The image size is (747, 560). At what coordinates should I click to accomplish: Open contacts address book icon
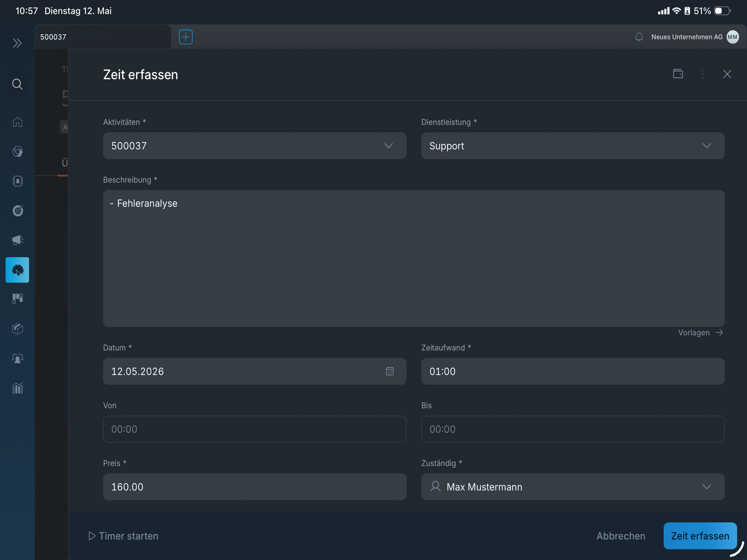click(x=18, y=181)
